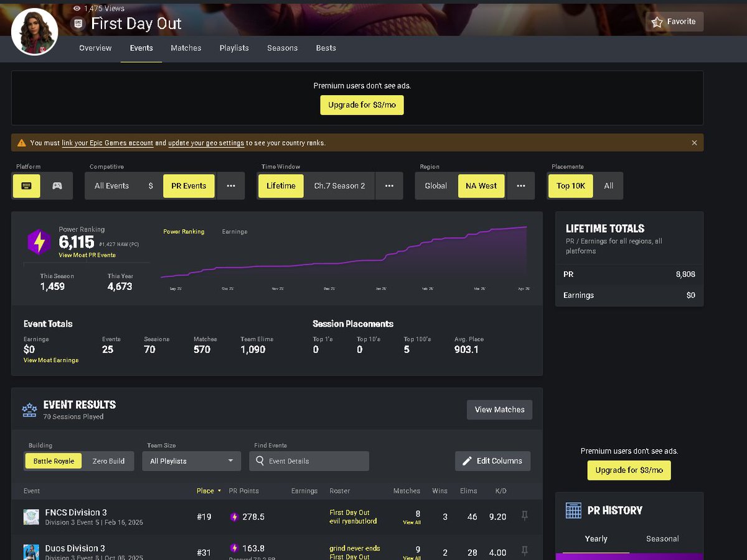Click the warning triangle icon in the alert banner
The height and width of the screenshot is (560, 747).
coord(21,143)
